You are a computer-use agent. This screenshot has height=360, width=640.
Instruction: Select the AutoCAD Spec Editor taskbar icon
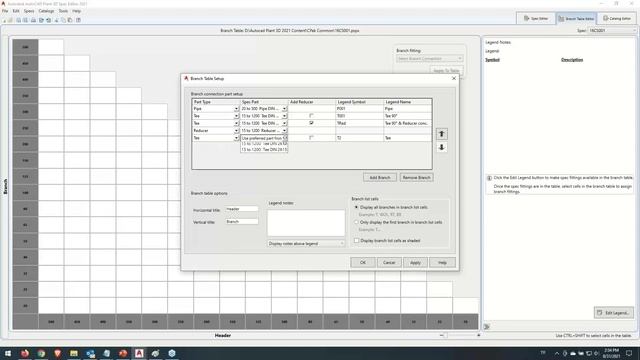139,353
